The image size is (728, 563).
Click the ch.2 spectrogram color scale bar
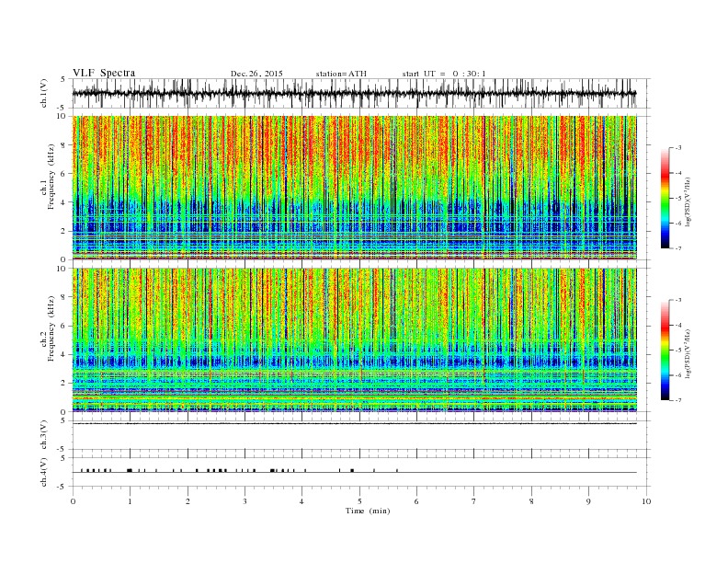pyautogui.click(x=665, y=350)
